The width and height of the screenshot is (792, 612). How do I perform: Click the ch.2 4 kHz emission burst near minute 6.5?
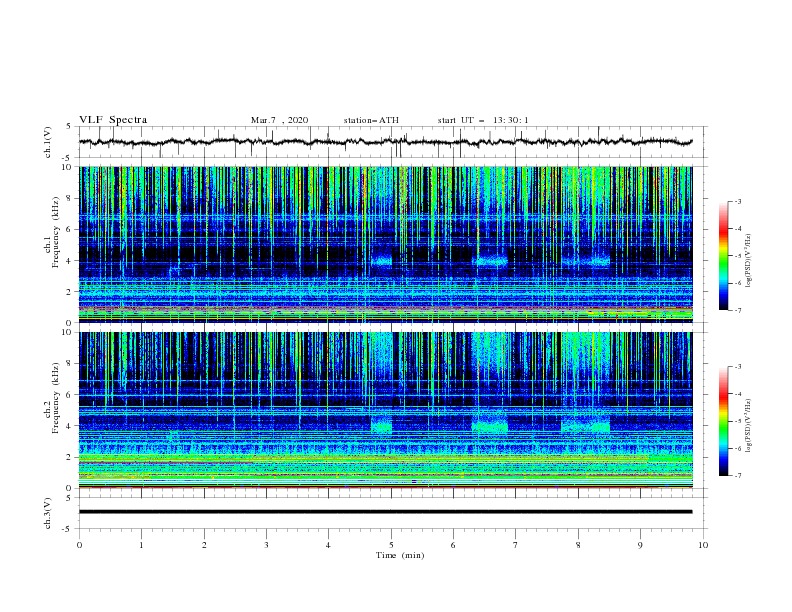489,426
